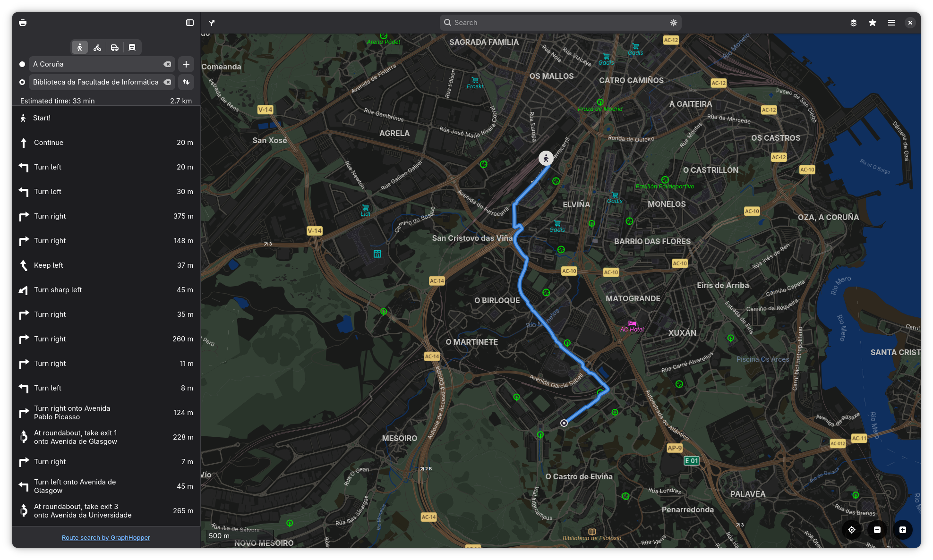Clear the Biblioteca da Facultade destination field
The image size is (933, 560).
tap(167, 82)
